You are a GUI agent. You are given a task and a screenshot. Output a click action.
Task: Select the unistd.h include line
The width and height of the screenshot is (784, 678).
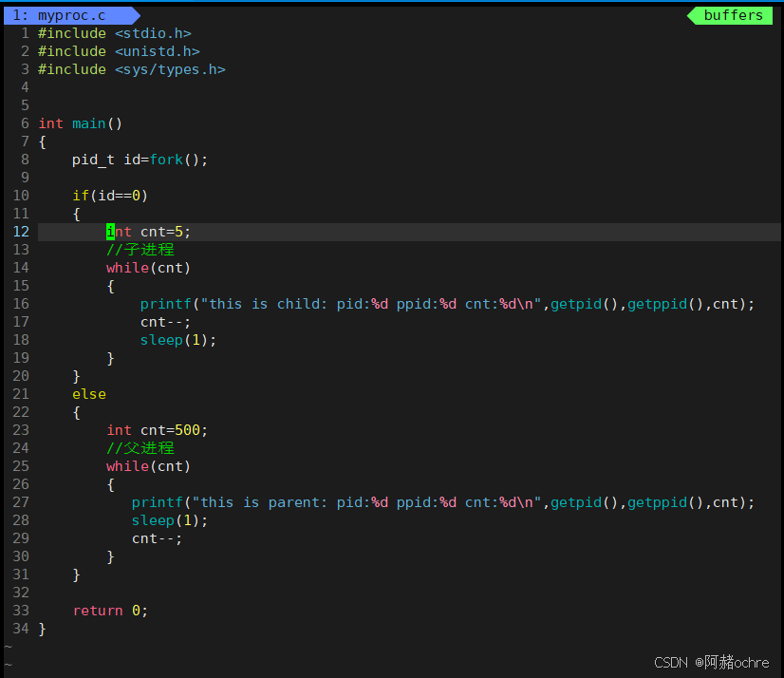click(119, 50)
